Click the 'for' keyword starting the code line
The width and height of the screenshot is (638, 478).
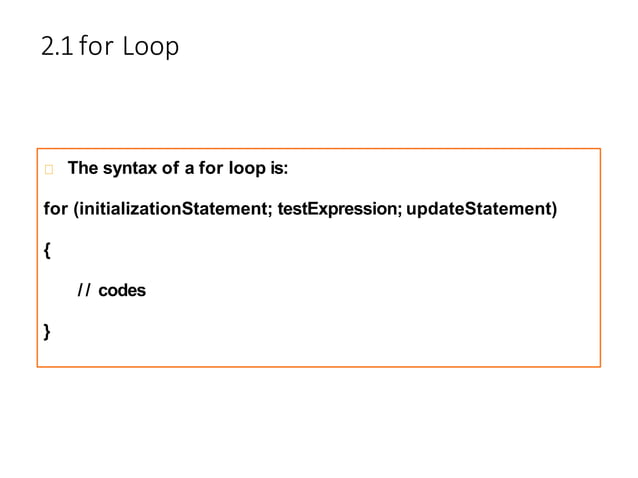[x=55, y=209]
